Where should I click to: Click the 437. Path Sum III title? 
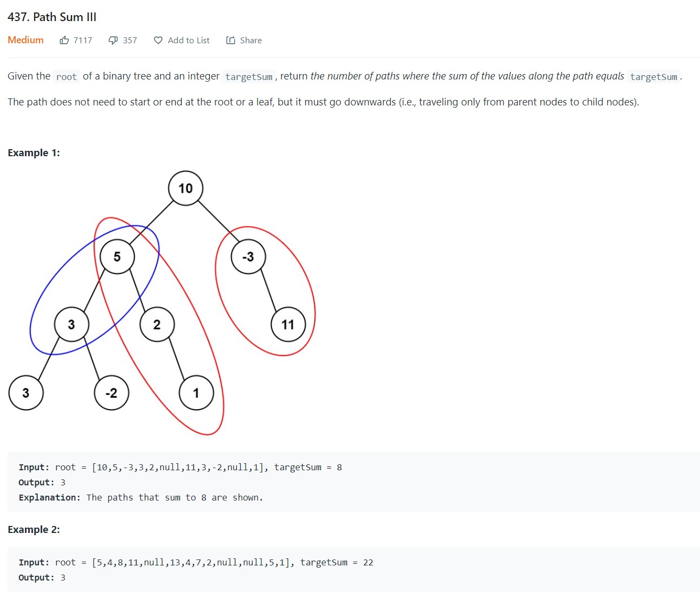[52, 17]
